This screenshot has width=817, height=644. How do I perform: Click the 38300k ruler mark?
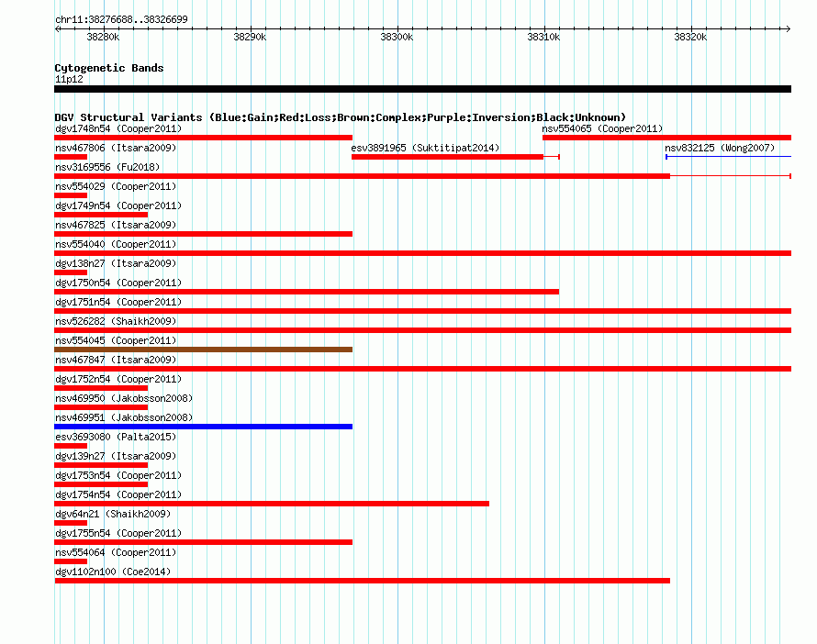point(397,37)
